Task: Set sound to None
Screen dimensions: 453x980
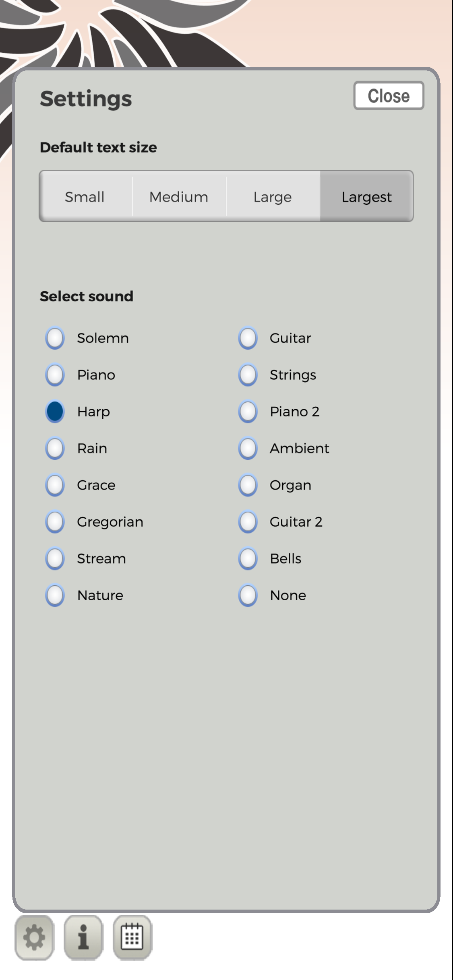Action: click(x=248, y=595)
